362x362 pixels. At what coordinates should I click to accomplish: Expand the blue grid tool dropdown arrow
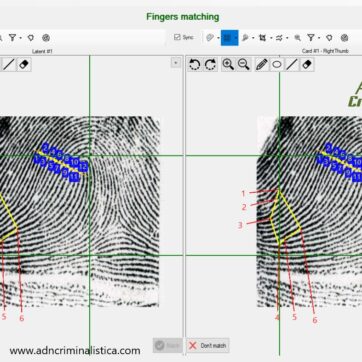236,38
